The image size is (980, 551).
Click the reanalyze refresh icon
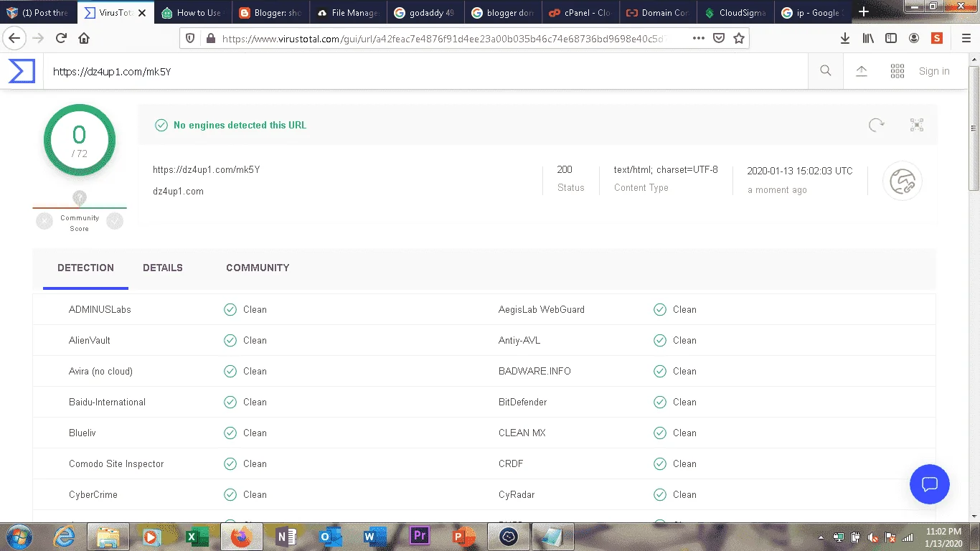(877, 125)
